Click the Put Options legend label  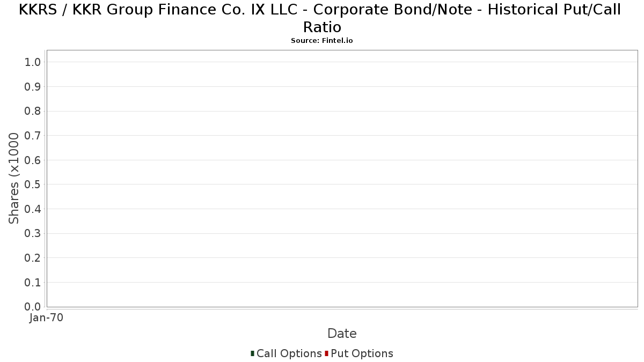pyautogui.click(x=362, y=353)
